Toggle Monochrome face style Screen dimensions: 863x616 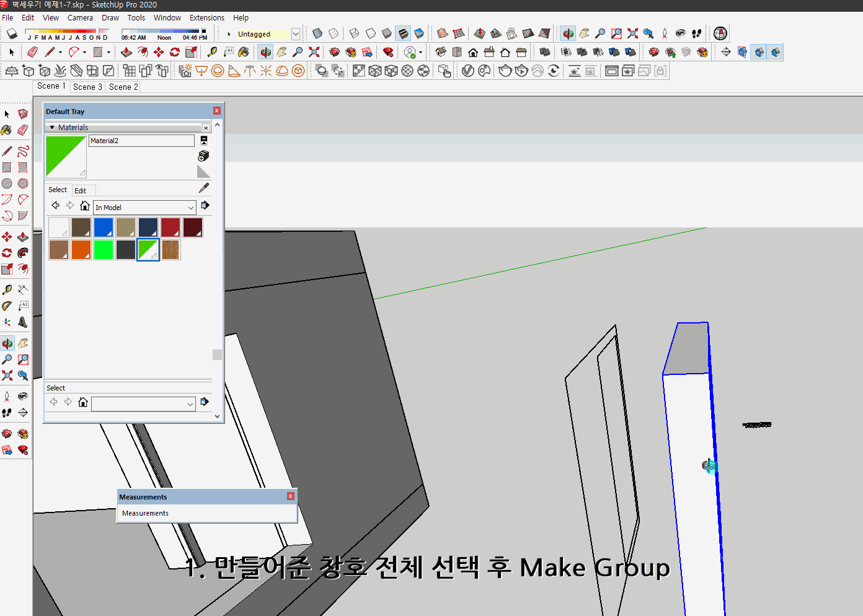418,33
